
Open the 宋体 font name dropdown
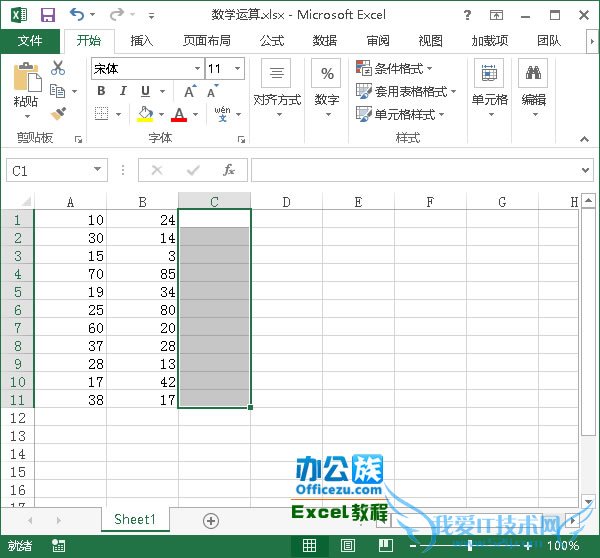pos(197,68)
